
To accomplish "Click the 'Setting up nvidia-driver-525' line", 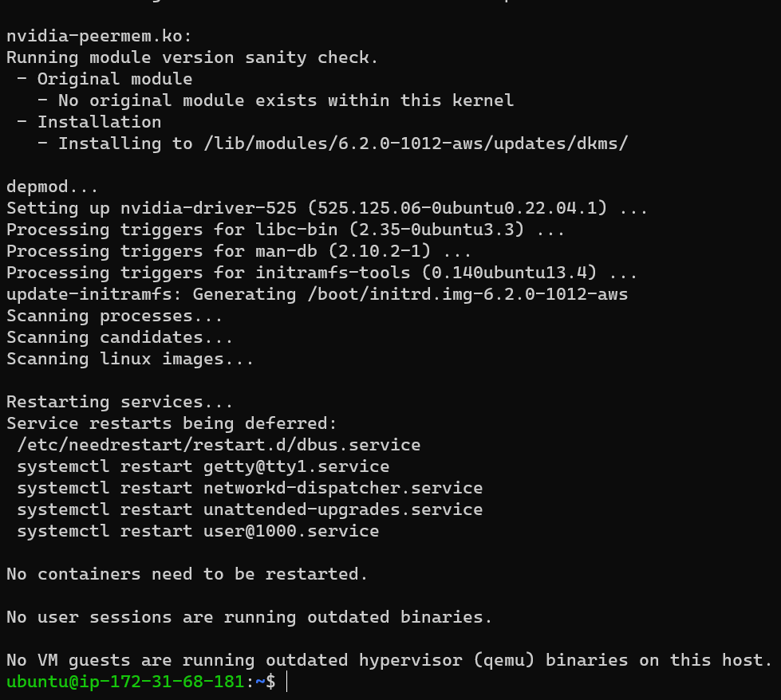I will click(x=327, y=208).
